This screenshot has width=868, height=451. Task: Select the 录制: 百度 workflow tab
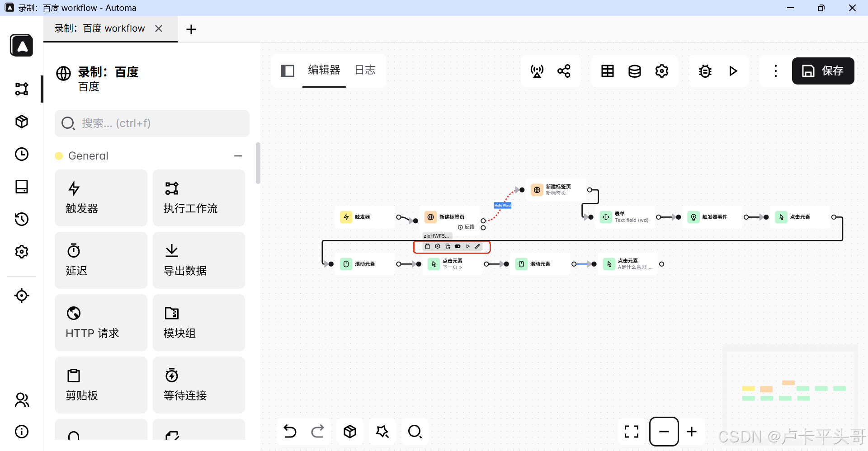100,28
